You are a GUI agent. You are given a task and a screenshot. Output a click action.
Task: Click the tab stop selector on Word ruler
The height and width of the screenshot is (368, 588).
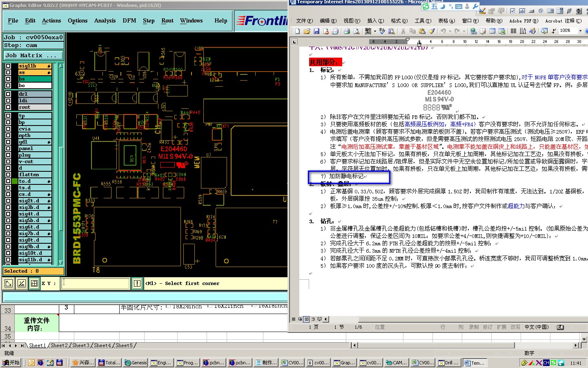point(294,41)
